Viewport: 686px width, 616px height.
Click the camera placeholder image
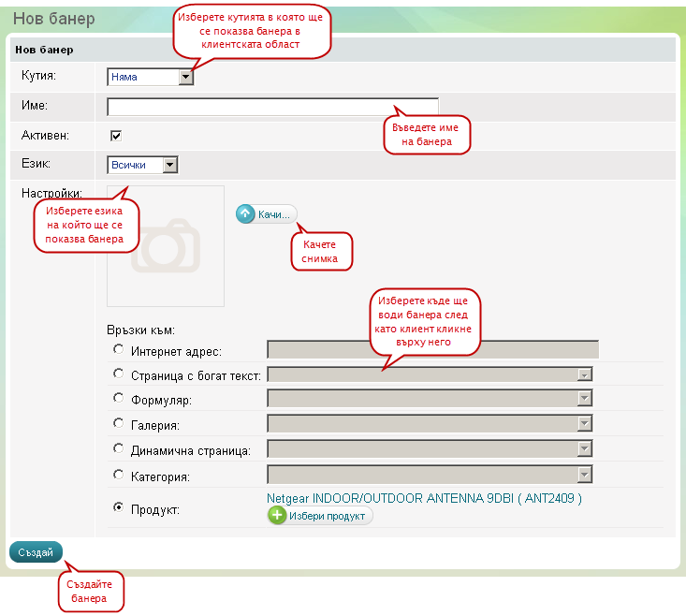point(166,246)
